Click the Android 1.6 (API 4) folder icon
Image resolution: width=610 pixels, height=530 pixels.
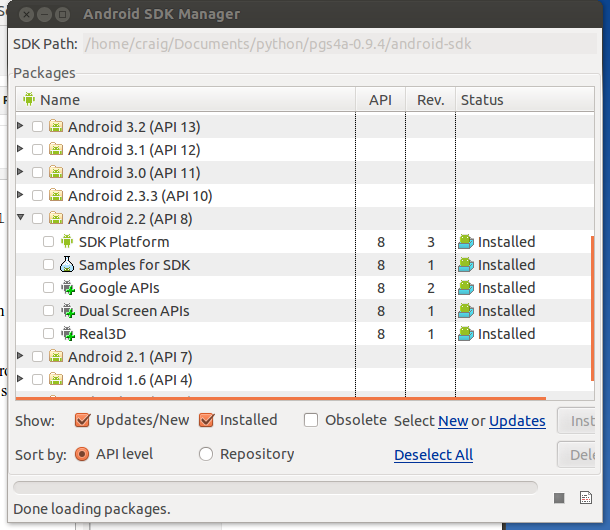[56, 379]
